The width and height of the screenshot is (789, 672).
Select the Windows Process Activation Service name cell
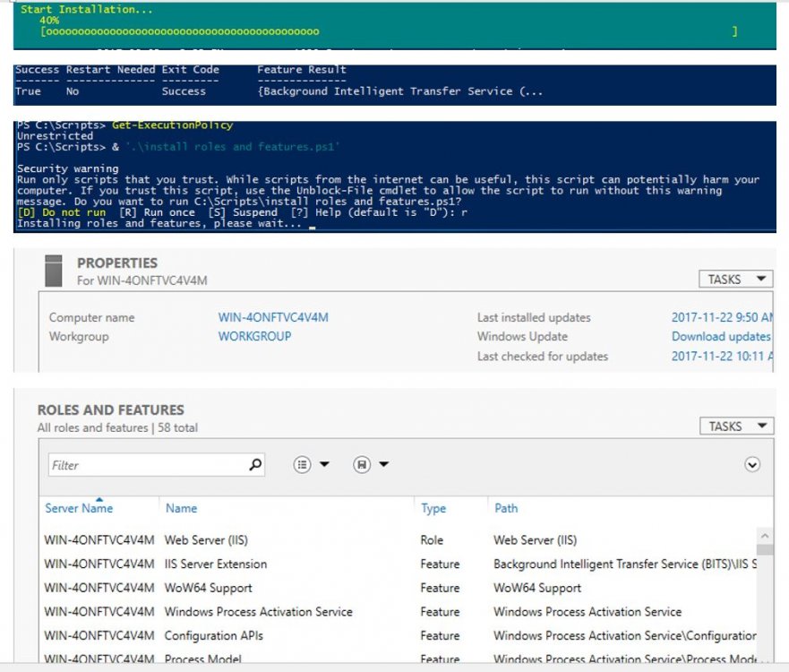click(x=259, y=612)
